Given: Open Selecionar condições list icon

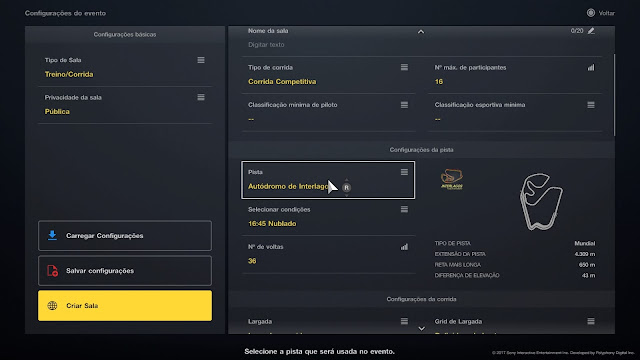Looking at the screenshot, I should tap(404, 209).
